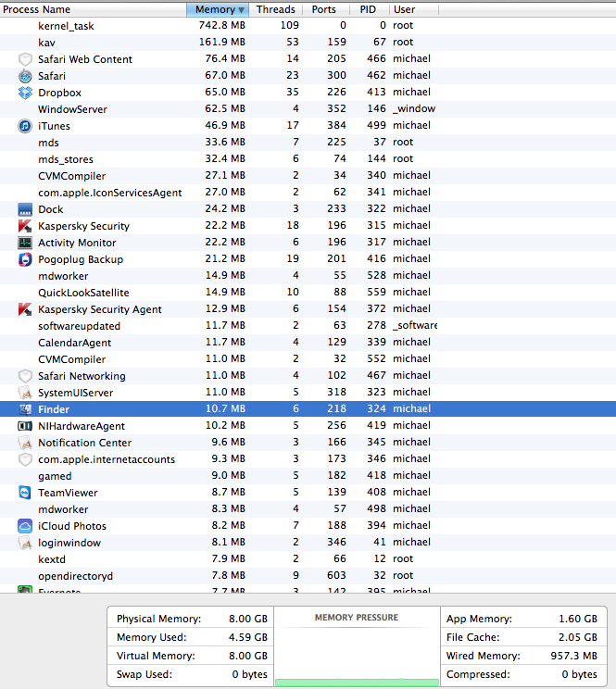Click the Memory Used 4.59 GB value
Viewport: 616px width, 689px height.
click(248, 637)
